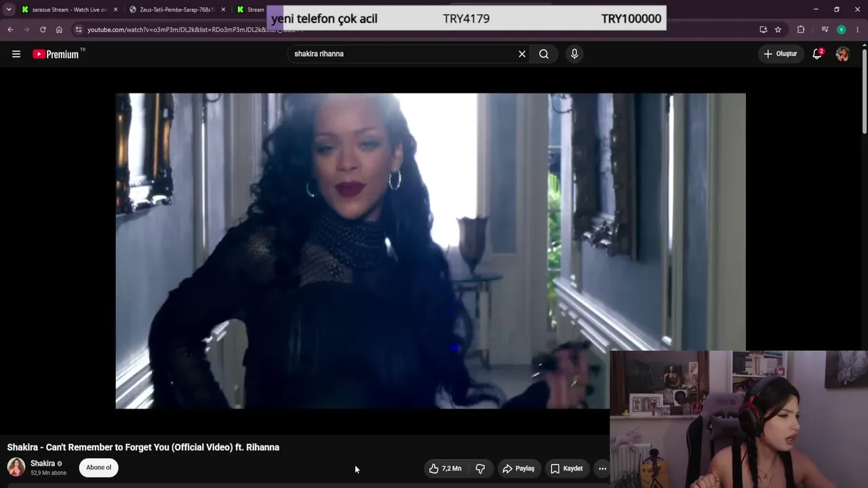Image resolution: width=868 pixels, height=488 pixels.
Task: View site information icon in address bar
Action: point(79,30)
